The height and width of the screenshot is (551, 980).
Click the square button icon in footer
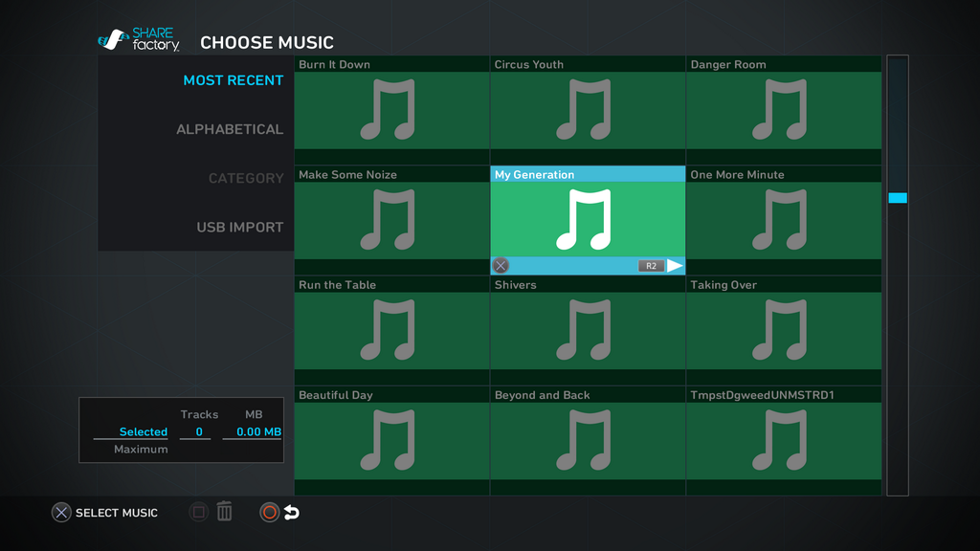[x=198, y=512]
